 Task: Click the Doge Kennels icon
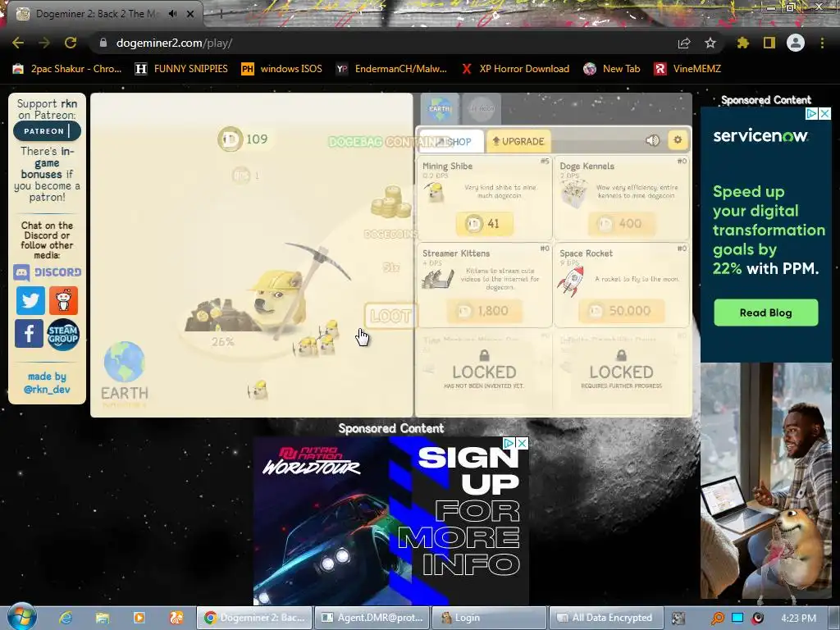point(573,193)
